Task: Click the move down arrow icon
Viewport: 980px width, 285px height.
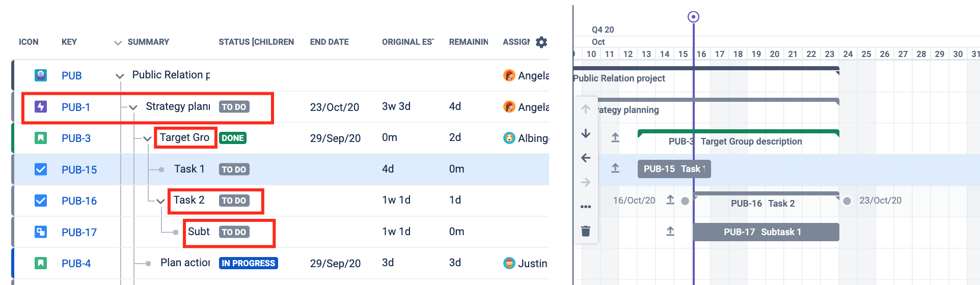Action: click(x=586, y=133)
